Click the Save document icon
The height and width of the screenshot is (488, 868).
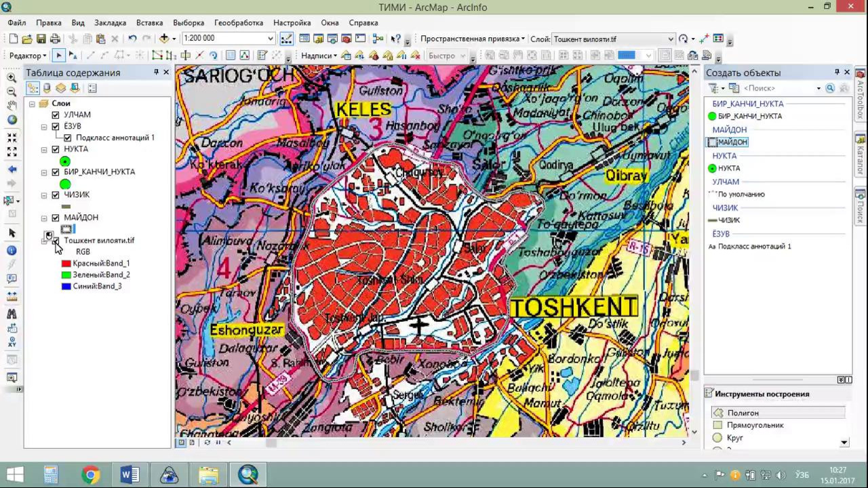(41, 39)
